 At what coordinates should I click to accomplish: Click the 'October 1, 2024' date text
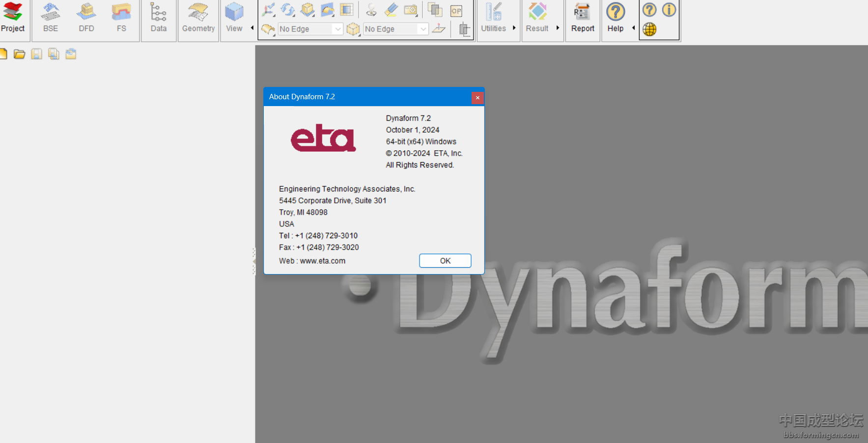pos(413,130)
